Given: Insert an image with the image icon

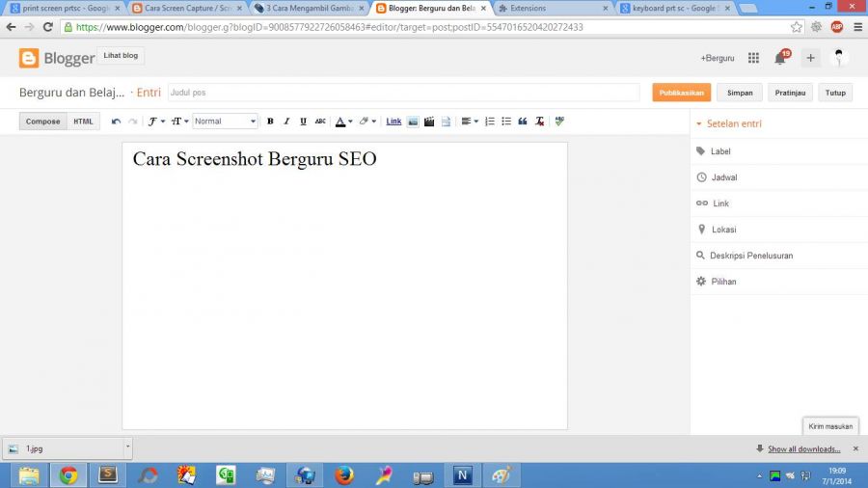Looking at the screenshot, I should [x=413, y=122].
